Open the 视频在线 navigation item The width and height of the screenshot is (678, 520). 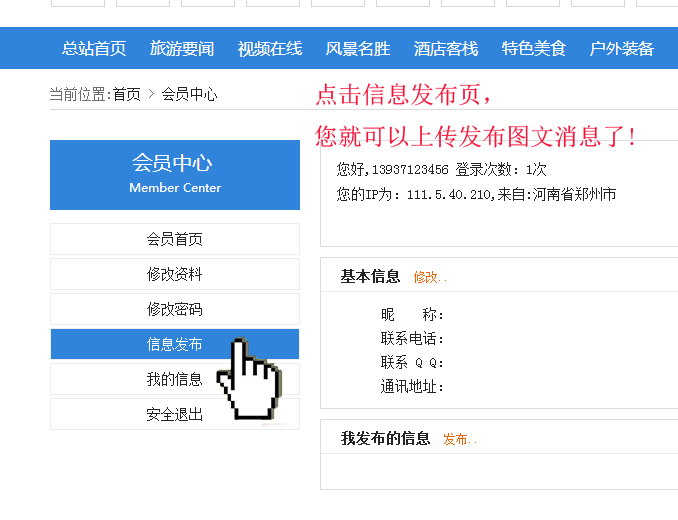(x=270, y=48)
